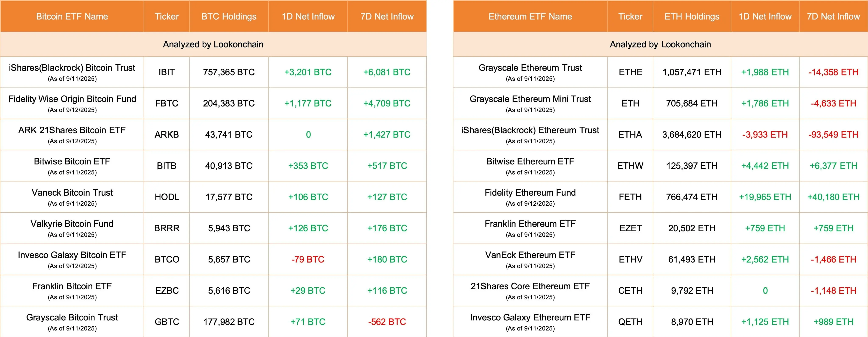Click the FBTC ticker cell
868x337 pixels.
coord(166,103)
